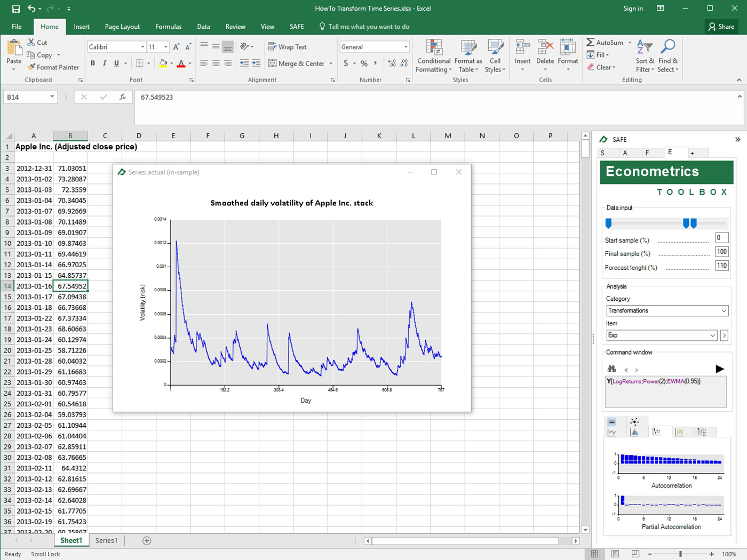Expand the Name Box dropdown

coord(52,97)
